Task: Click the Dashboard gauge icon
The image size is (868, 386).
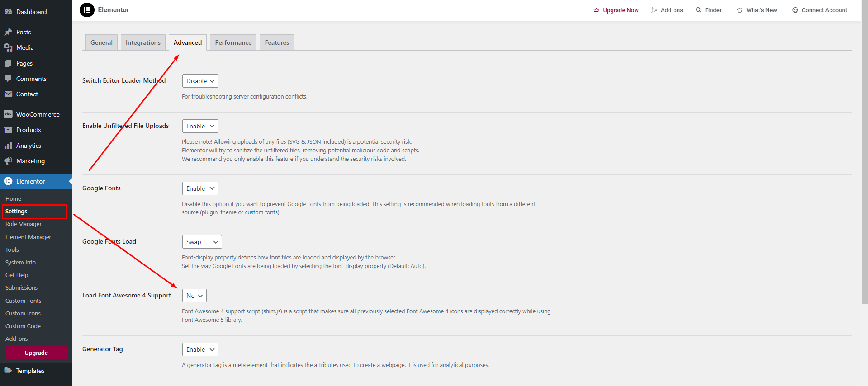Action: [x=8, y=12]
